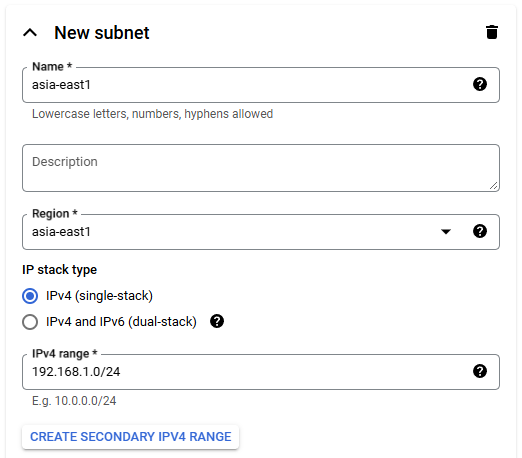522x458 pixels.
Task: Show help for dual-stack option
Action: pyautogui.click(x=217, y=321)
